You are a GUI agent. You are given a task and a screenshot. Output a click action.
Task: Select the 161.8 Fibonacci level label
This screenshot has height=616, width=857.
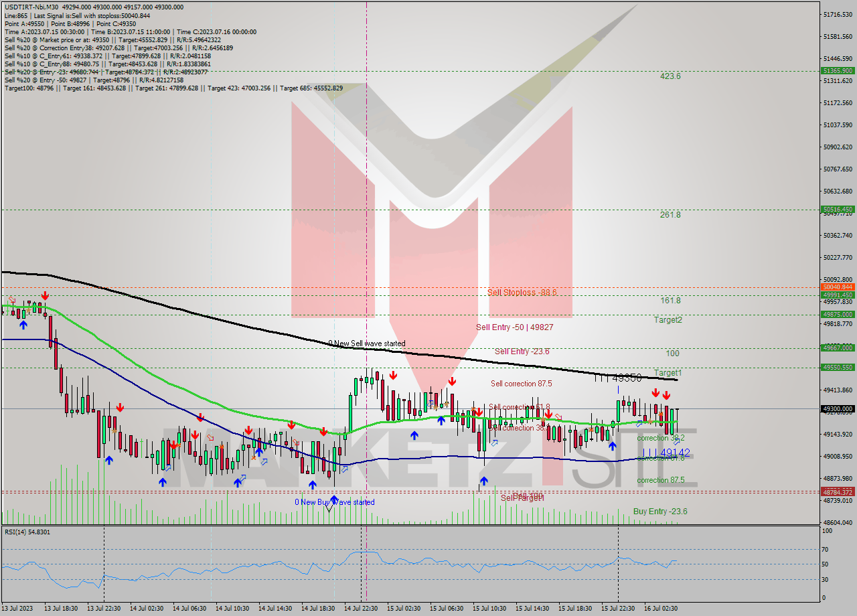(670, 301)
